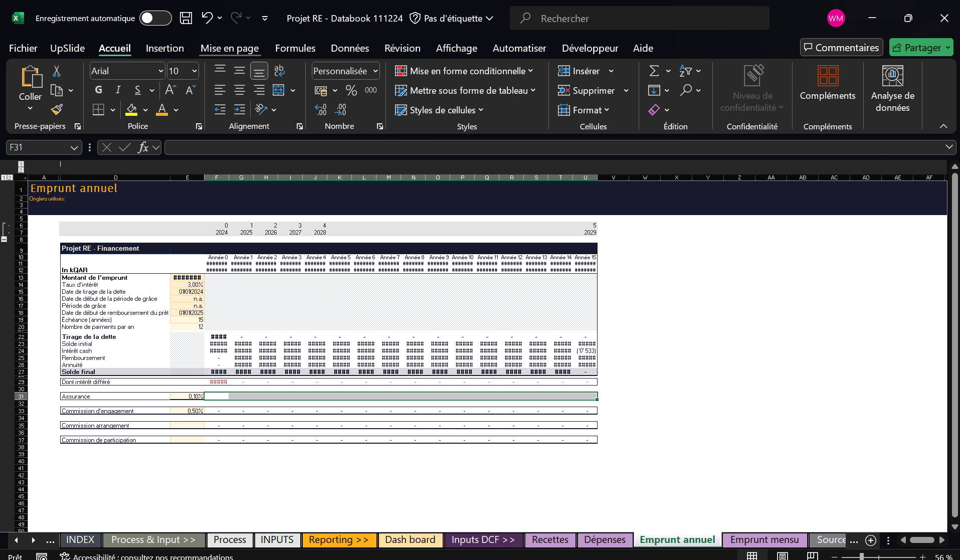Toggle italic formatting
Image resolution: width=960 pixels, height=560 pixels.
pyautogui.click(x=118, y=90)
